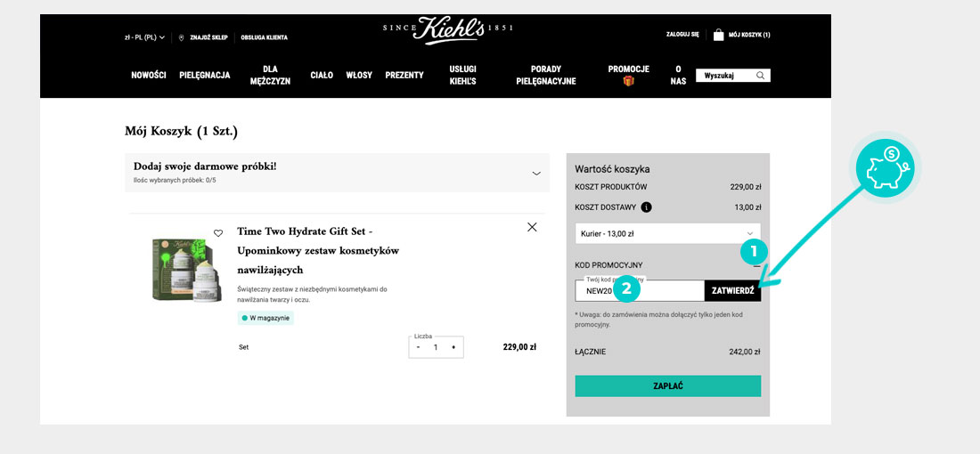The image size is (980, 454).
Task: Open the Mój Koszyk shopping bag icon
Action: [718, 35]
